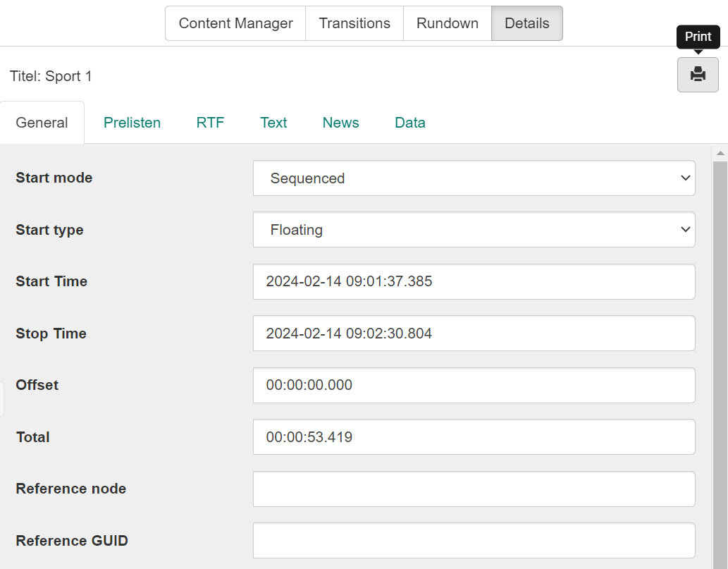Click into the Start Time field

click(474, 281)
